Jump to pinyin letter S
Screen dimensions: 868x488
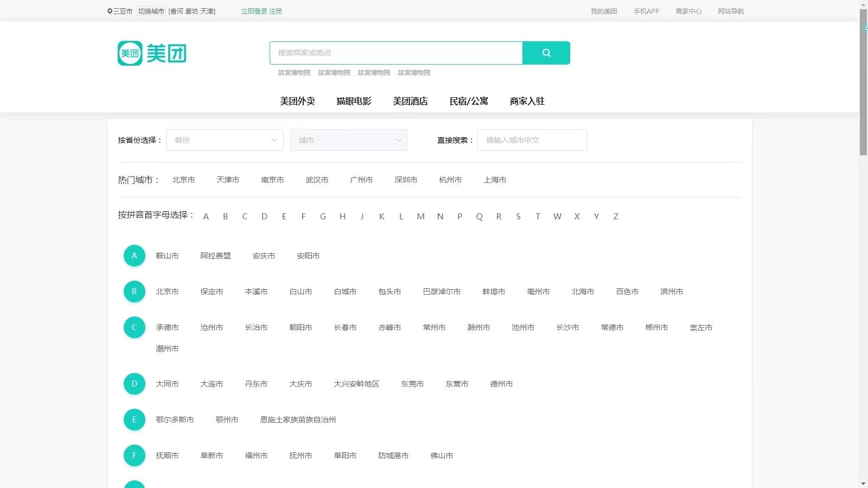pyautogui.click(x=518, y=217)
